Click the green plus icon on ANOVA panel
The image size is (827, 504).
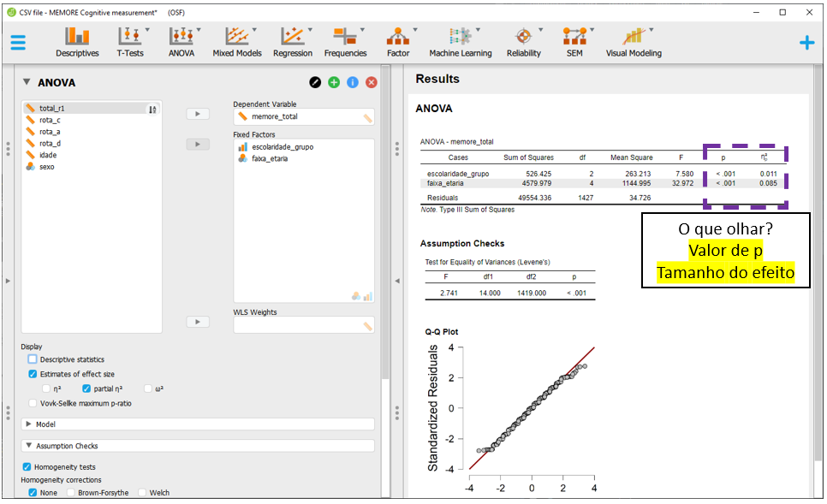click(334, 82)
